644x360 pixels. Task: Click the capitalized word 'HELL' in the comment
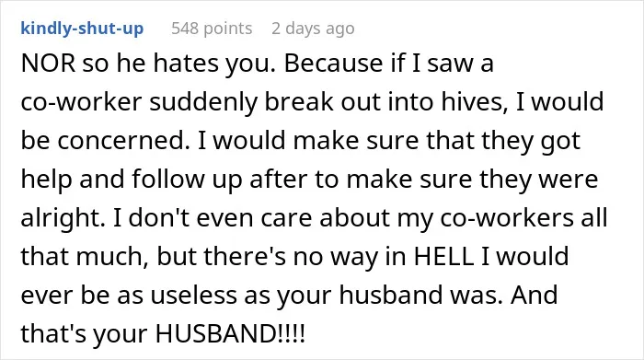(x=443, y=257)
